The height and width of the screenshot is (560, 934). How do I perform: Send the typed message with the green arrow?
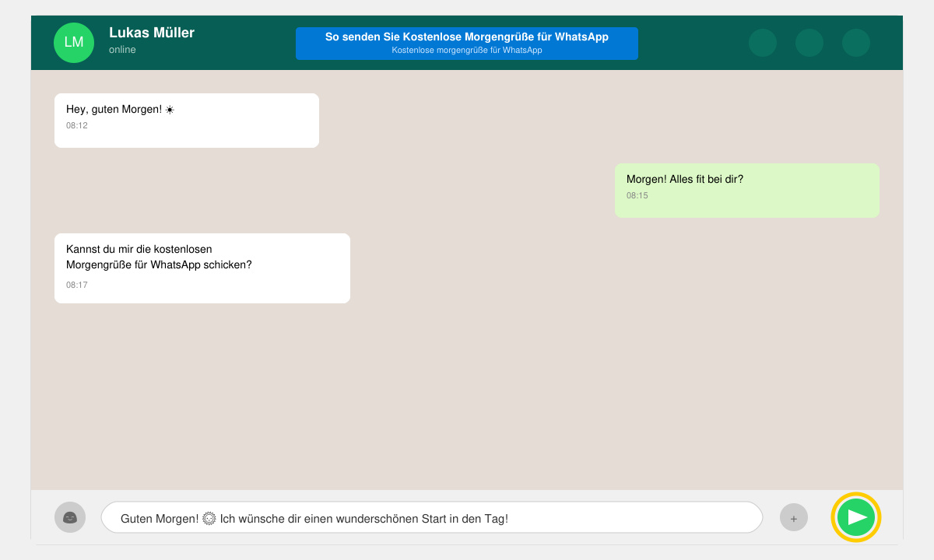856,517
